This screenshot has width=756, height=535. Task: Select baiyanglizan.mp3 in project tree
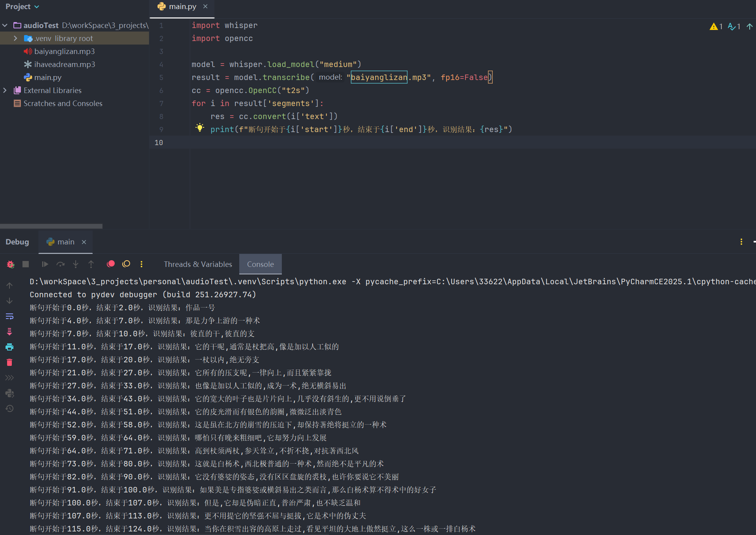tap(64, 51)
